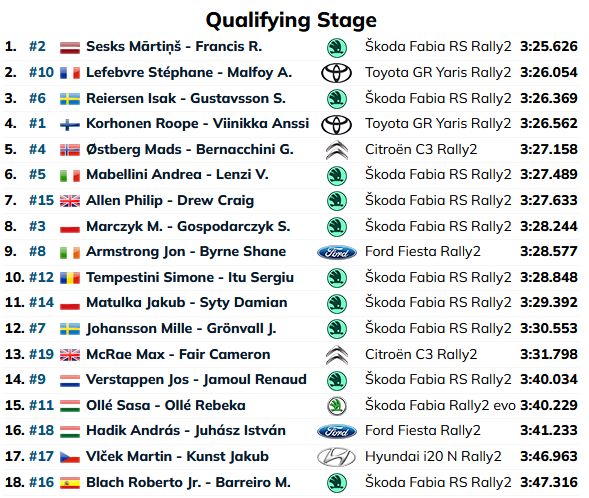This screenshot has height=498, width=589.
Task: Click the Ford logo beside Armstrong Jon
Action: [337, 252]
